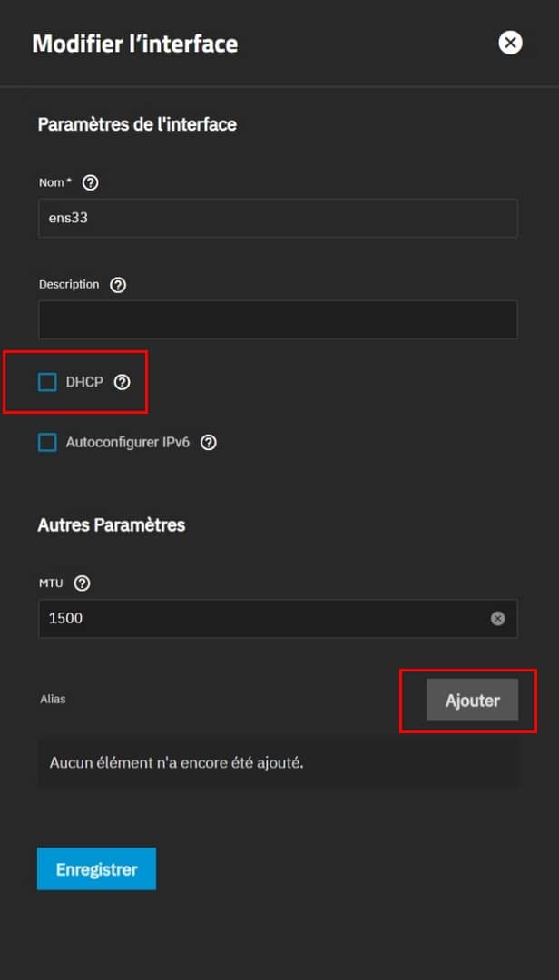Close the Modifier l'interface panel
The height and width of the screenshot is (980, 559).
pos(511,43)
